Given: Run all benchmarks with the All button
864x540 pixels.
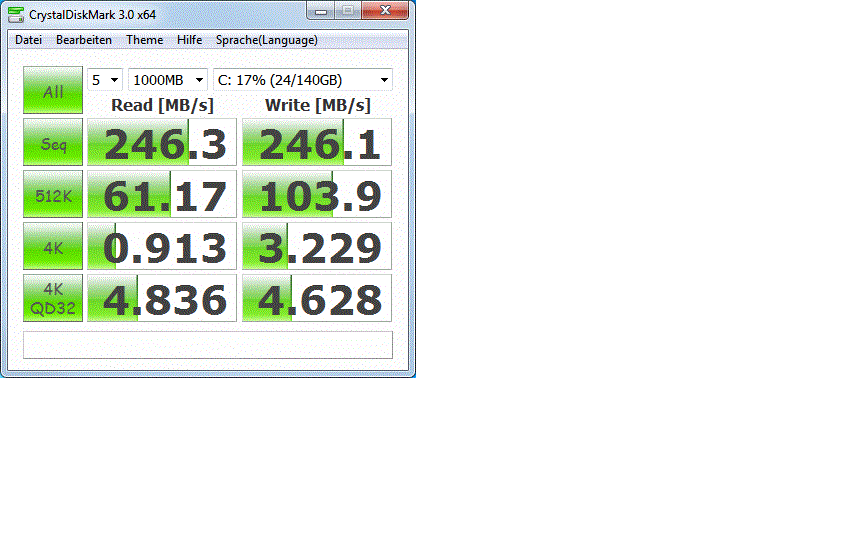Looking at the screenshot, I should (x=53, y=90).
